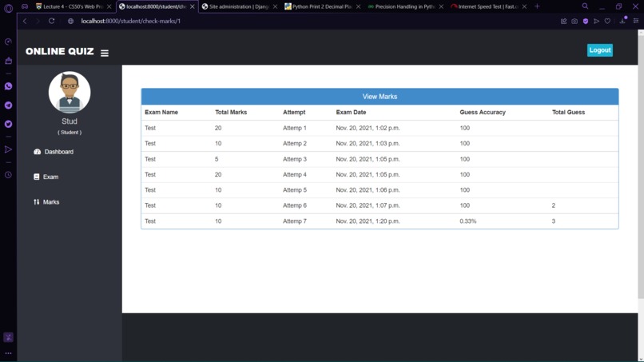Open History clock icon in sidebar
This screenshot has width=644, height=362.
click(8, 175)
